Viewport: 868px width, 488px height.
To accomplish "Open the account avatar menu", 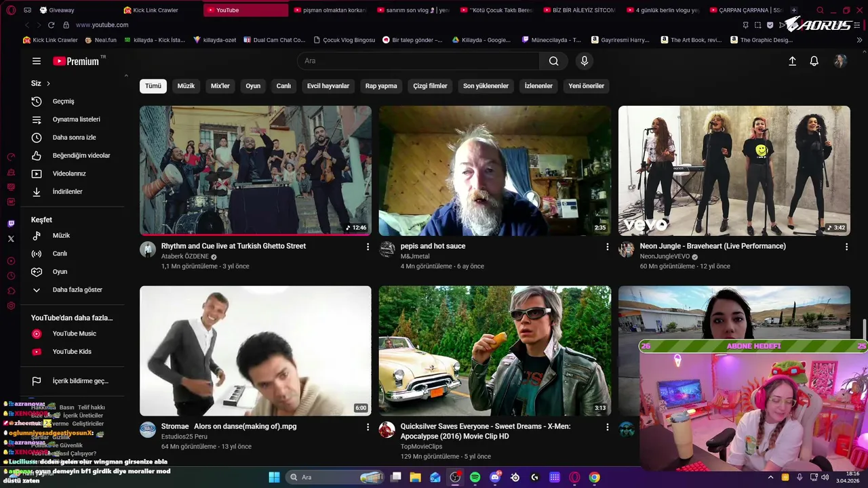I will 840,61.
